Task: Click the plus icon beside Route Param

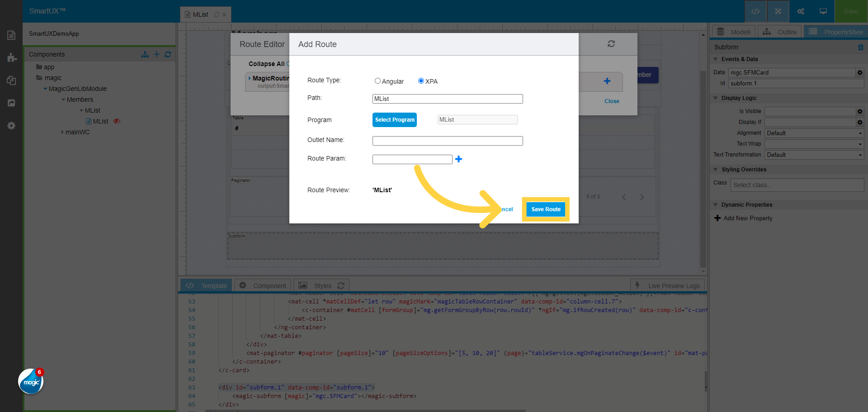Action: point(458,159)
